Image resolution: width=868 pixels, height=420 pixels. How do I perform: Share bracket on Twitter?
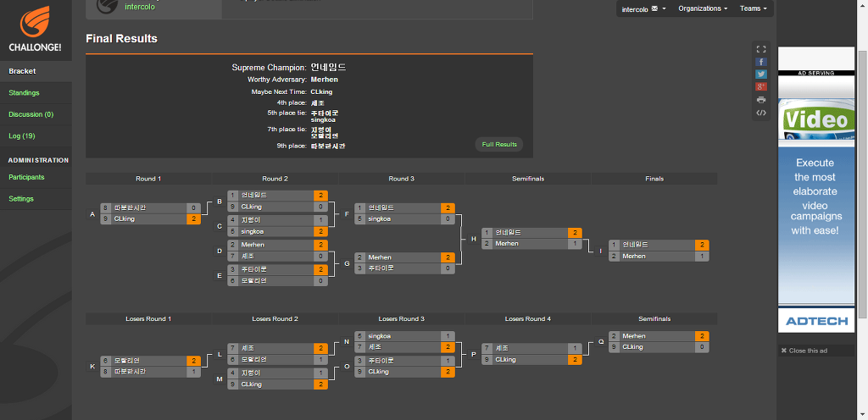pyautogui.click(x=761, y=75)
